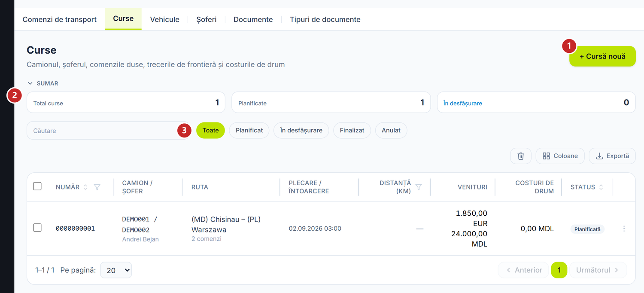
Task: Open the rows per page dropdown
Action: [116, 270]
